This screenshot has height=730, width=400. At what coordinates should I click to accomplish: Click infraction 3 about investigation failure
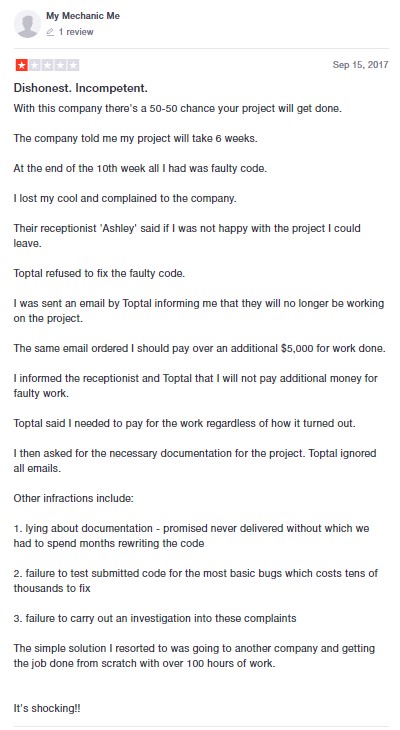click(155, 618)
